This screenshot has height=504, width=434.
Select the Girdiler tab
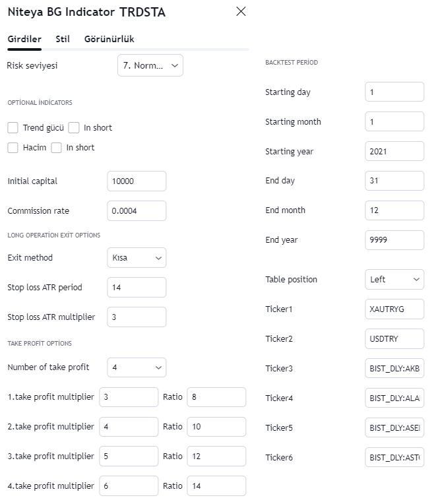tap(24, 39)
